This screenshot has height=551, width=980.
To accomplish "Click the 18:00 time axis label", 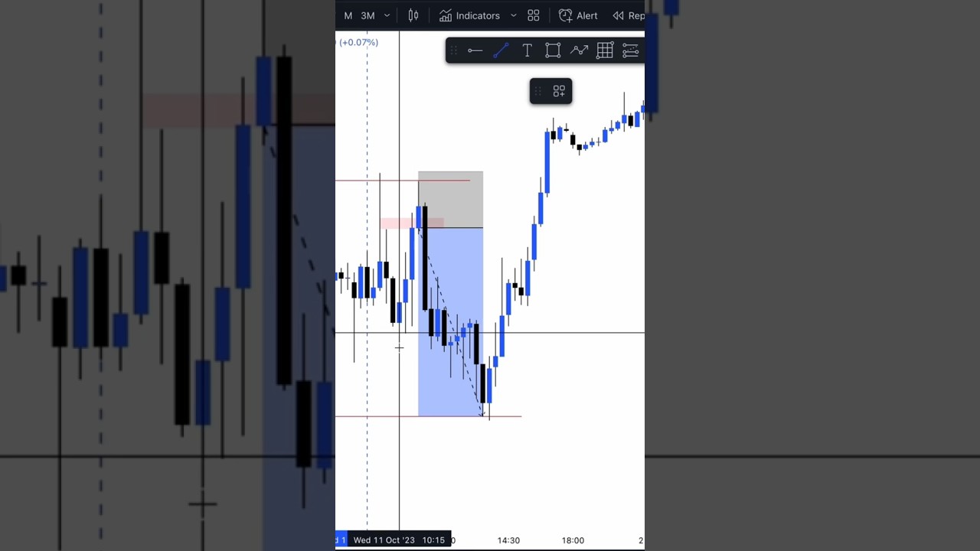I will click(x=573, y=540).
